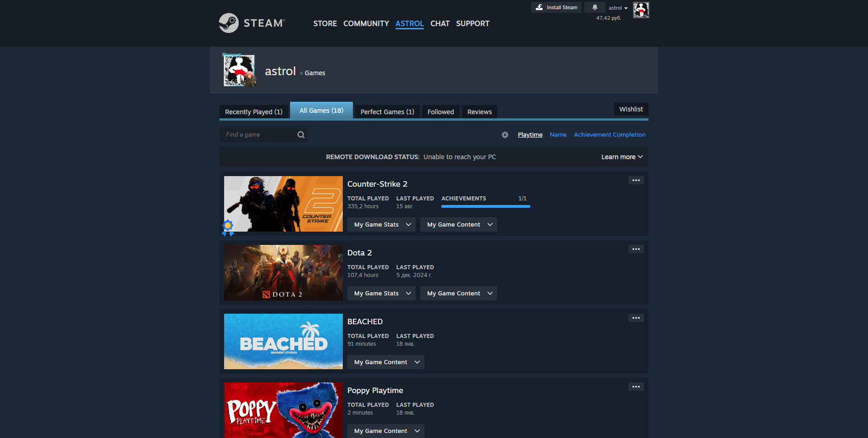Click the Steam logo in header

252,23
